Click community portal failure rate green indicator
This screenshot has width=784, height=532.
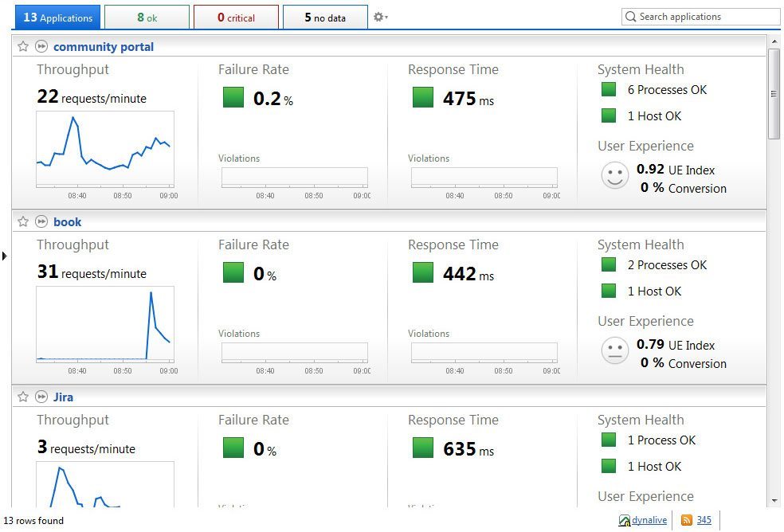[x=233, y=97]
